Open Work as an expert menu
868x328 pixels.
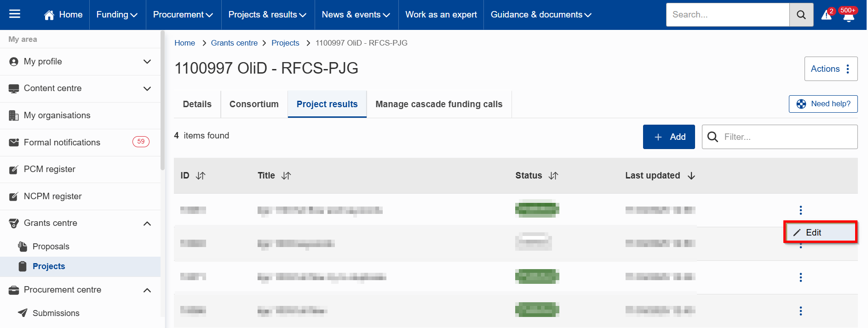point(441,15)
